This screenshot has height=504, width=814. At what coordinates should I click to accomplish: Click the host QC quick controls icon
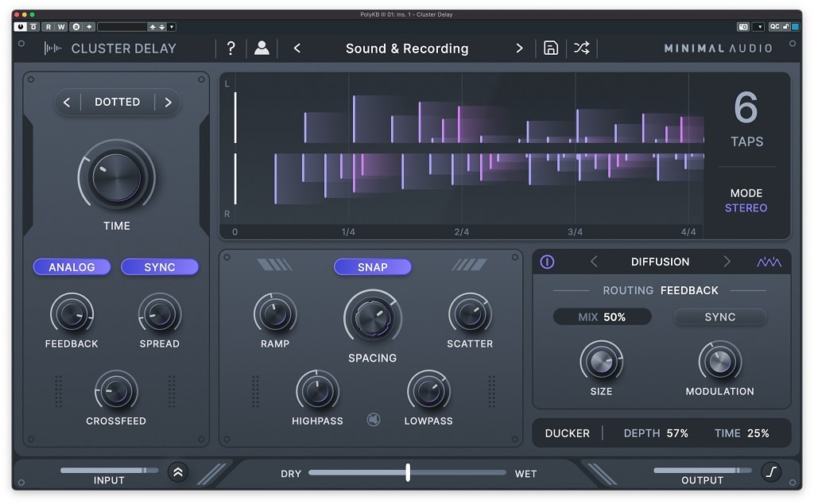click(774, 26)
